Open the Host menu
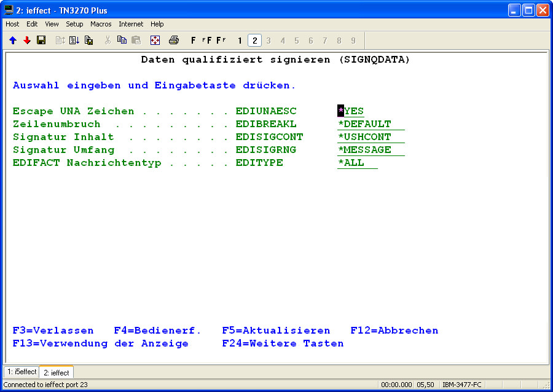Viewport: 553px width, 392px height. pos(12,24)
